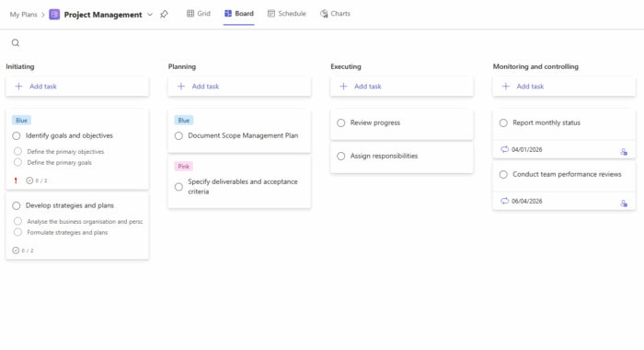This screenshot has width=644, height=350.
Task: Open the Review progress task card
Action: 402,124
